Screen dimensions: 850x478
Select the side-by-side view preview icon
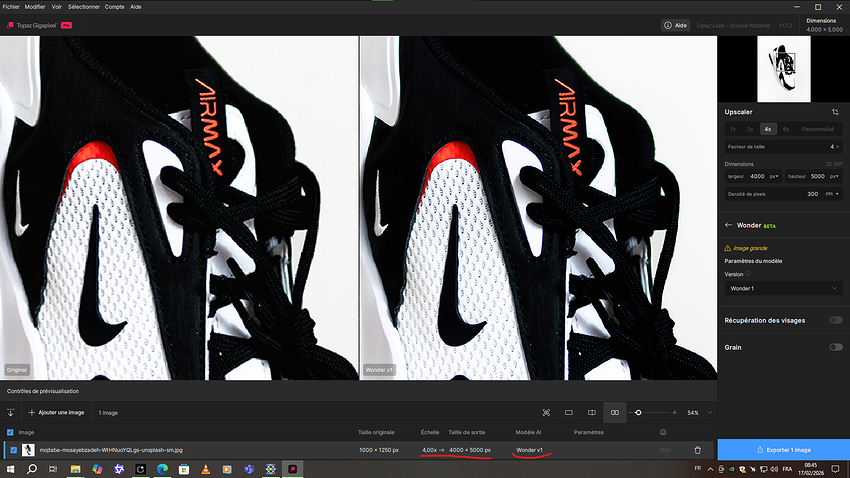click(615, 412)
